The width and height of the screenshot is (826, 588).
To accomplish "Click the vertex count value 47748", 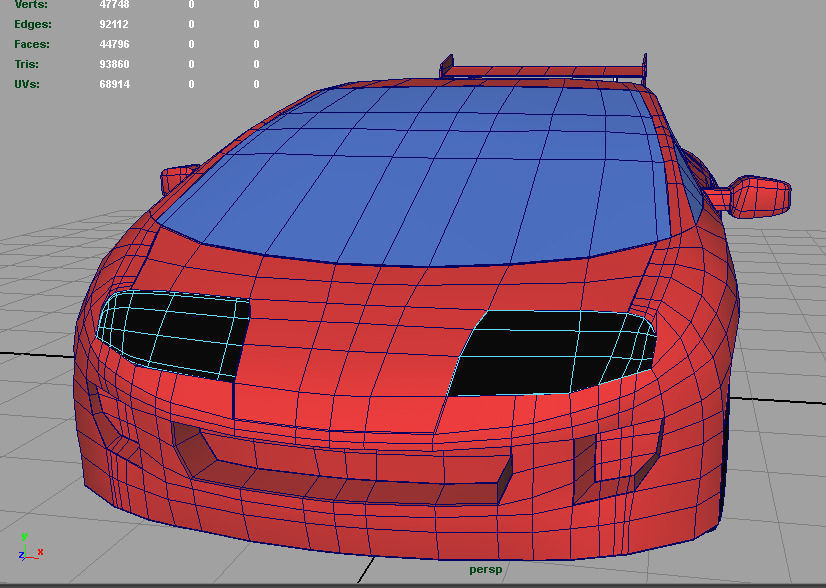I will point(114,5).
